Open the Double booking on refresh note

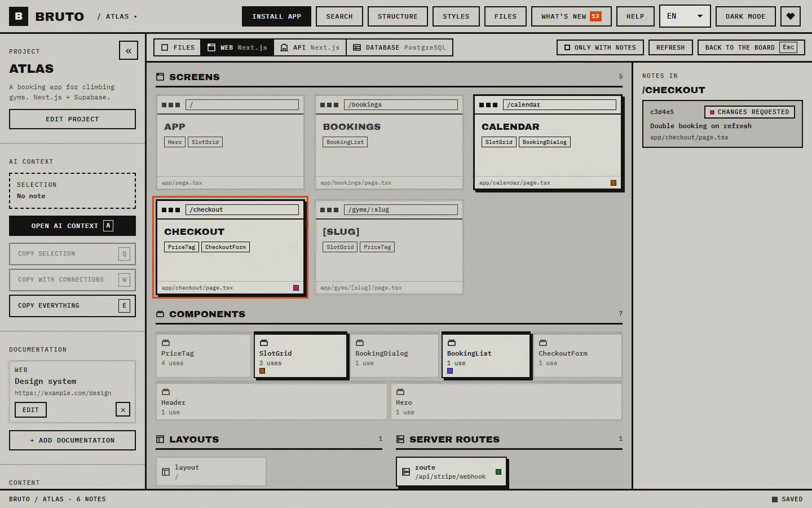coord(722,124)
